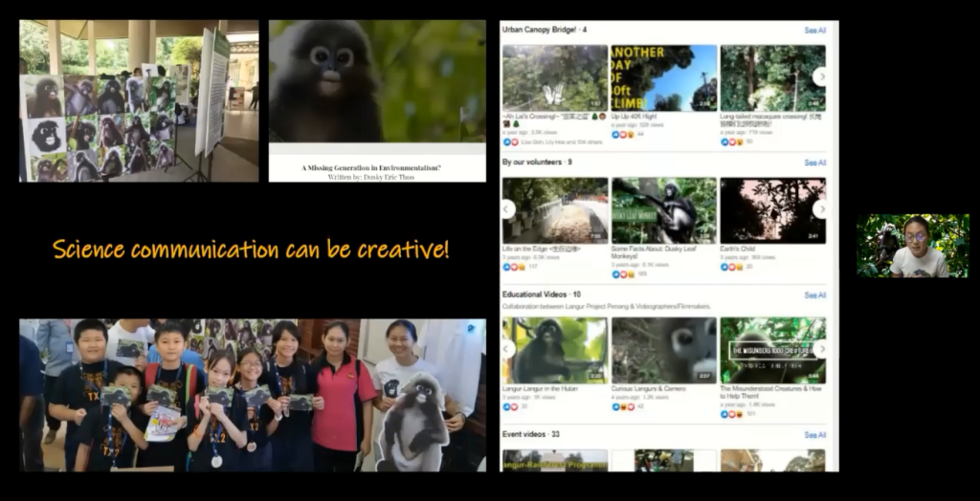This screenshot has height=501, width=980.
Task: Play Some Facts About Dusky Leaf Monkeys video
Action: (664, 210)
